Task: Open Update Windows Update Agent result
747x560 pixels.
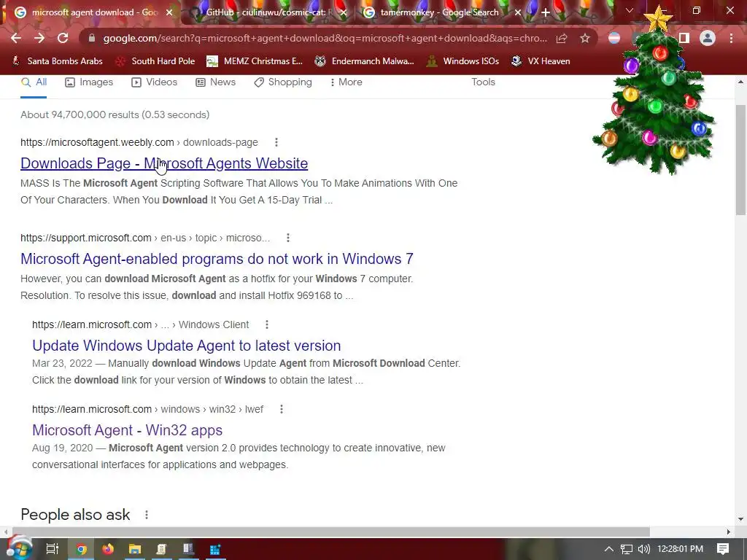Action: (x=186, y=346)
